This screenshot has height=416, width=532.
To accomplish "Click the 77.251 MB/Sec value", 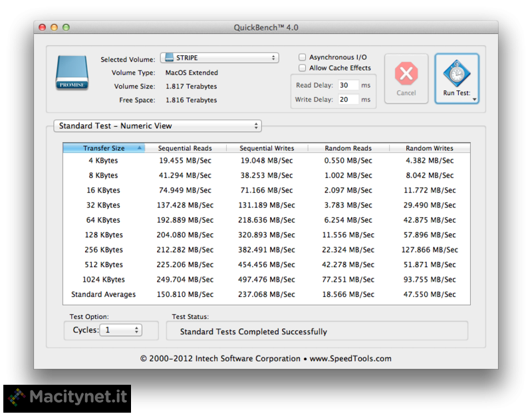I will 348,280.
